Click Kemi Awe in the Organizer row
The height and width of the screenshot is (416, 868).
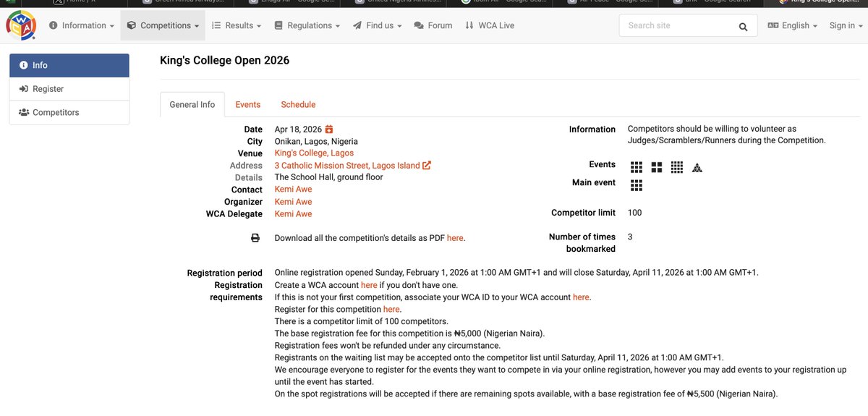[294, 202]
